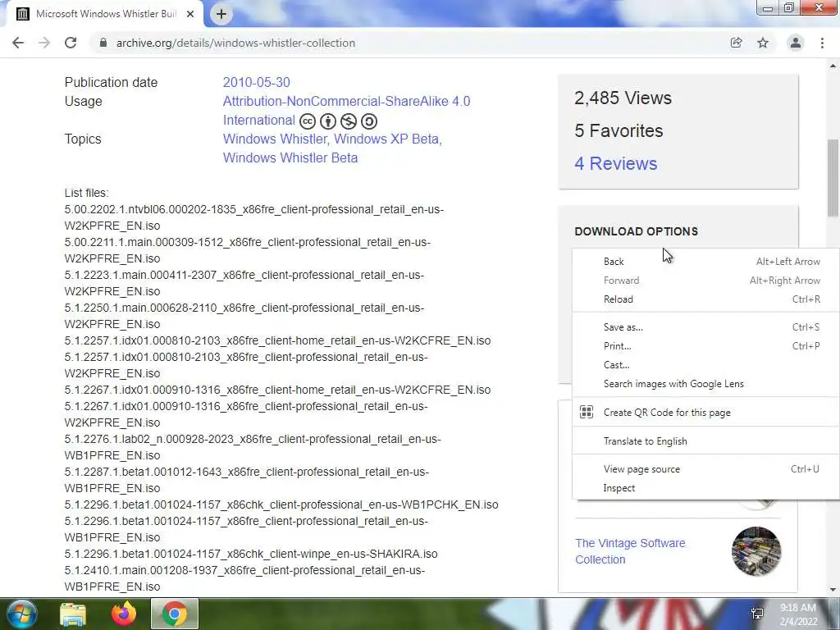Choose Create QR Code for this page
Screen dimensions: 840x630
[705, 412]
